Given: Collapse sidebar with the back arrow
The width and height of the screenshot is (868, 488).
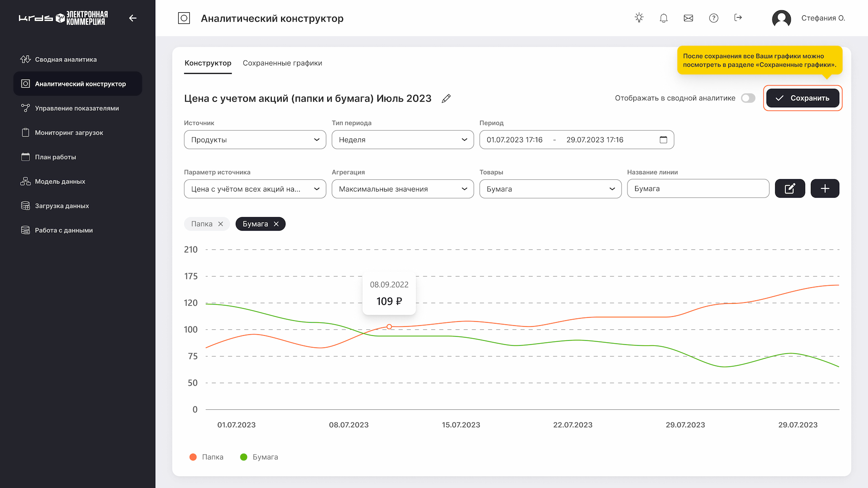Looking at the screenshot, I should [132, 18].
